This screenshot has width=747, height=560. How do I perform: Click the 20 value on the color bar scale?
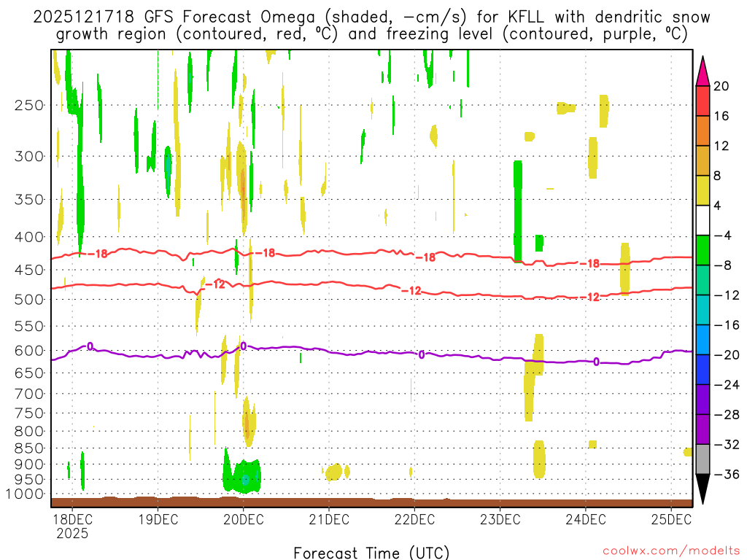[x=721, y=86]
